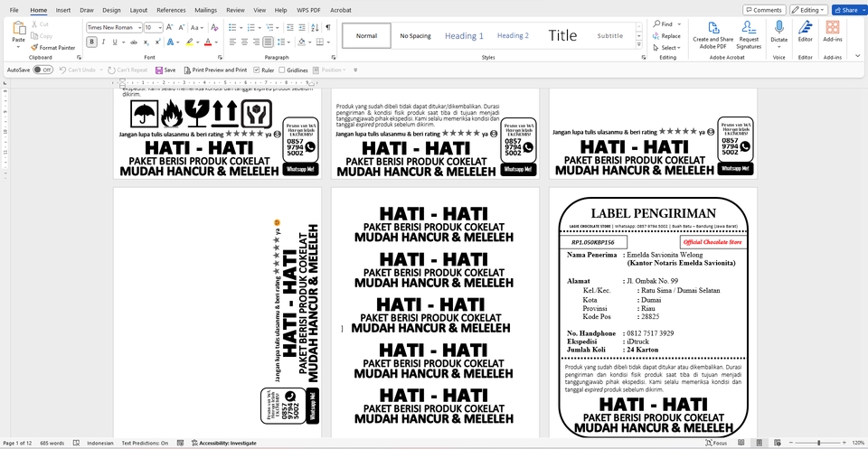Image resolution: width=868 pixels, height=449 pixels.
Task: Toggle Show/Hide paragraph marks
Action: [327, 27]
